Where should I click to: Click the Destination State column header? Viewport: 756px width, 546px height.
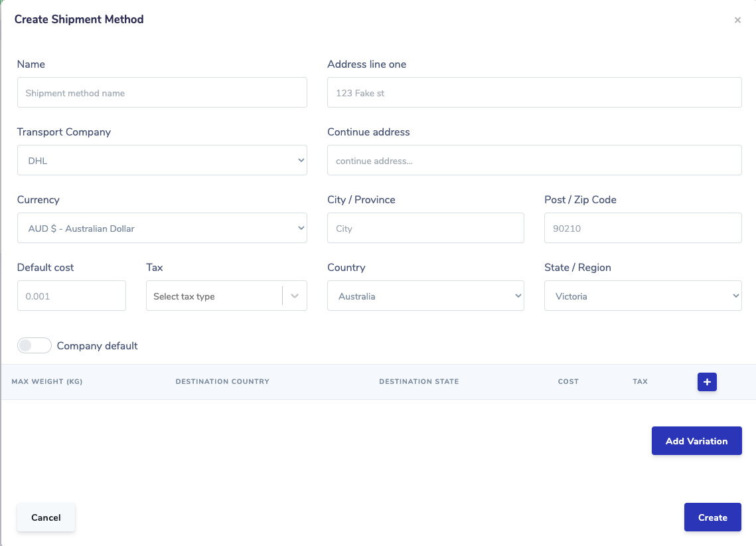click(x=419, y=382)
